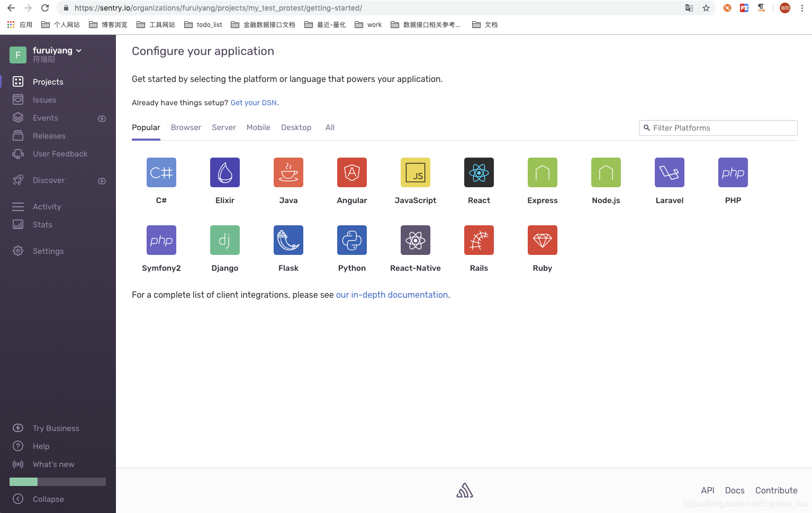Select the PHP platform icon

[733, 172]
